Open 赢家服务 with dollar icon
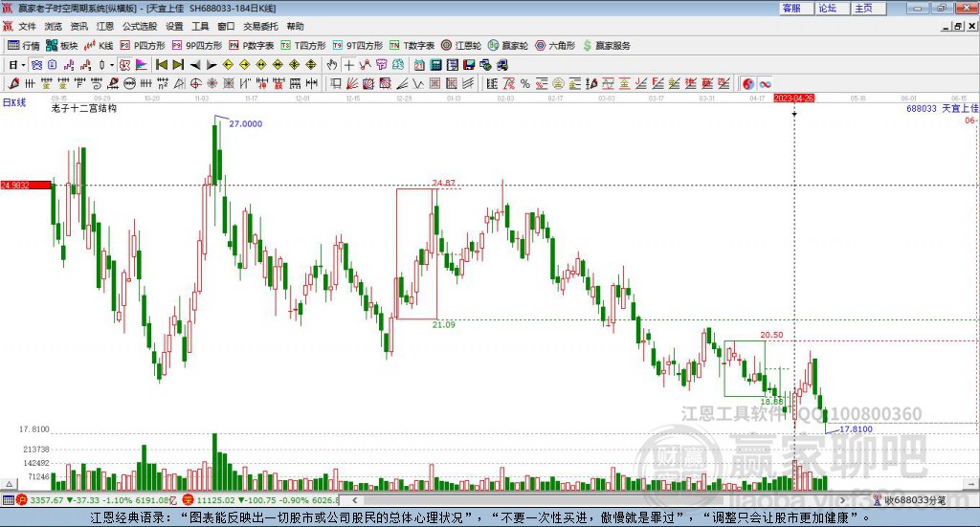This screenshot has height=527, width=980. pos(606,46)
